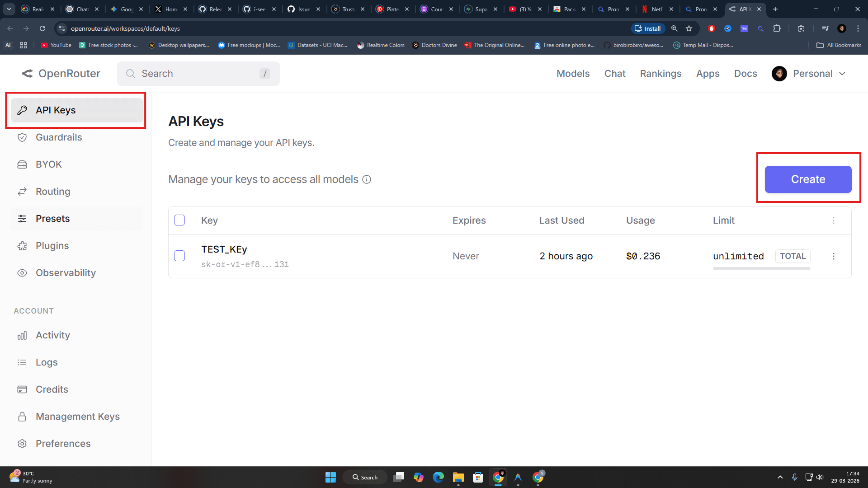
Task: Select the checkbox next to TEST_KEy
Action: (x=179, y=256)
